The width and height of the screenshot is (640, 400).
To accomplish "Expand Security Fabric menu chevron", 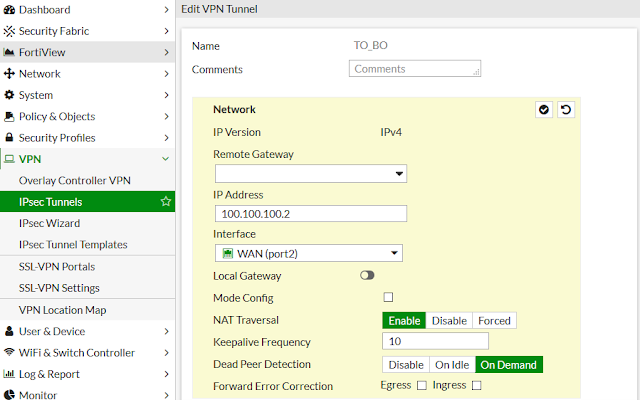I will point(166,31).
